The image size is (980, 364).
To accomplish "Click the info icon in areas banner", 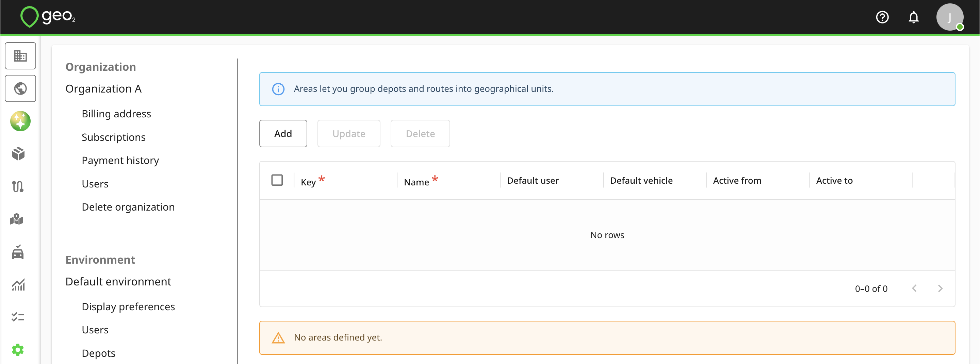I will point(278,89).
